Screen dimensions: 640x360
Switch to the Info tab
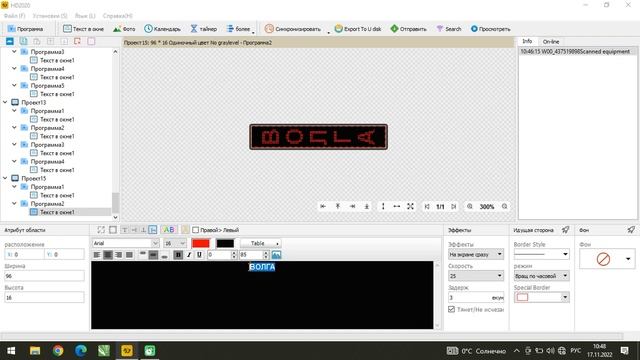(x=527, y=41)
